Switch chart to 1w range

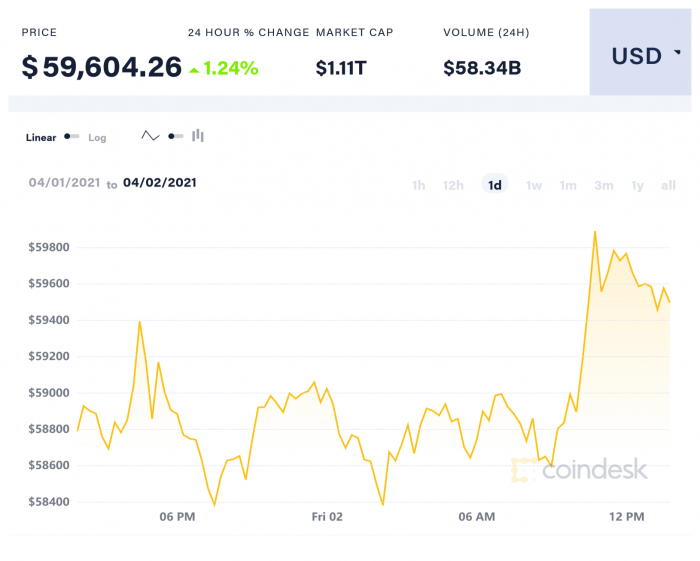[x=534, y=185]
